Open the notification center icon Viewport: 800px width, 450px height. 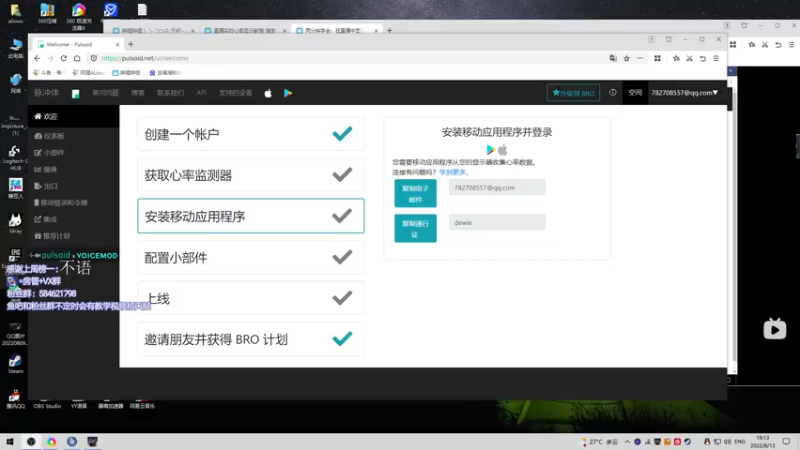787,442
